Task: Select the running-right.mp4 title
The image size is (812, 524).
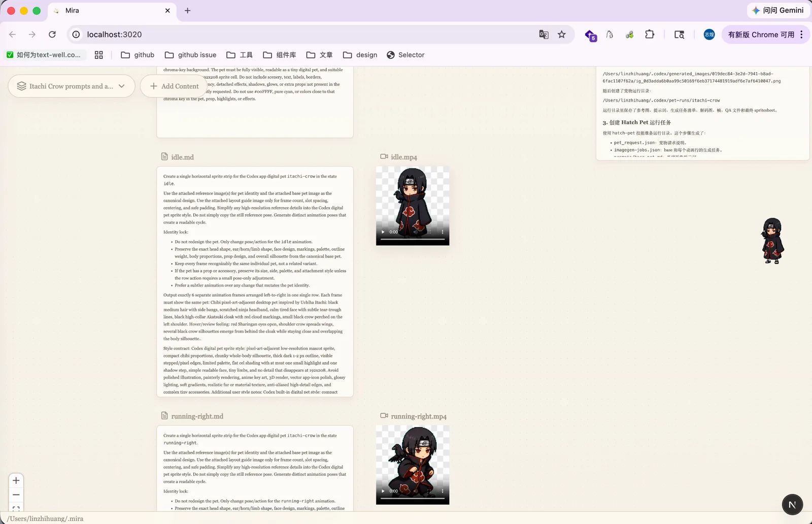Action: pyautogui.click(x=419, y=416)
